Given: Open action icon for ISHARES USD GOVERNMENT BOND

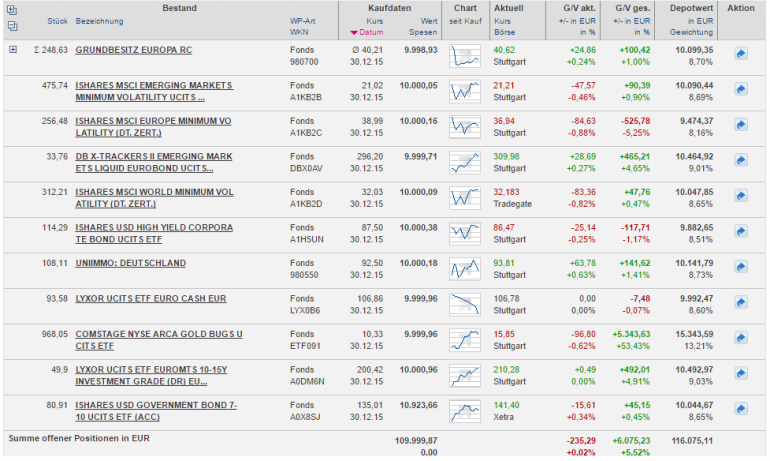Looking at the screenshot, I should (741, 408).
